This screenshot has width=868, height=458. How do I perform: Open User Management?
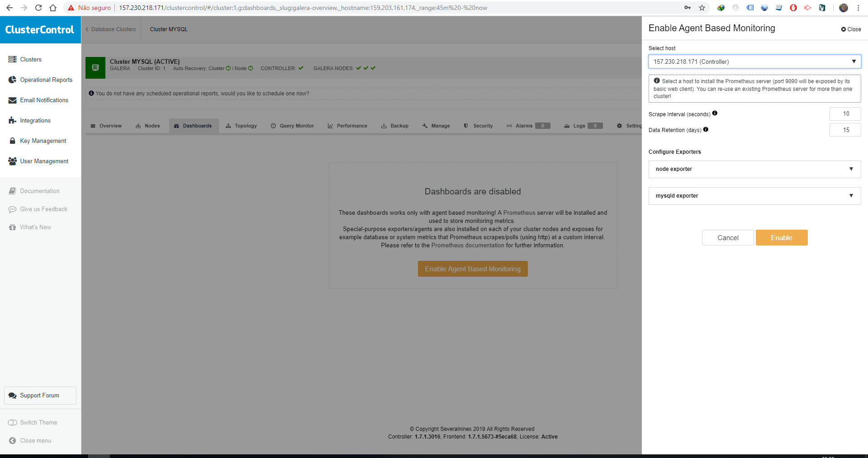point(44,161)
